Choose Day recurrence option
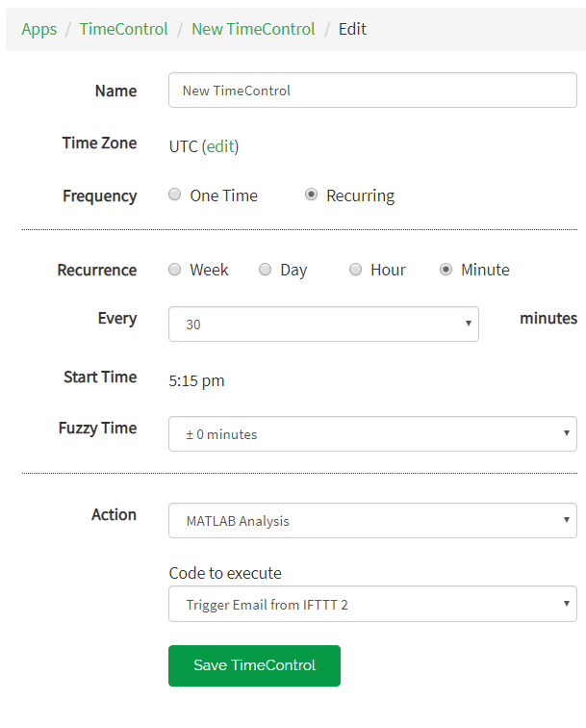 coord(266,270)
